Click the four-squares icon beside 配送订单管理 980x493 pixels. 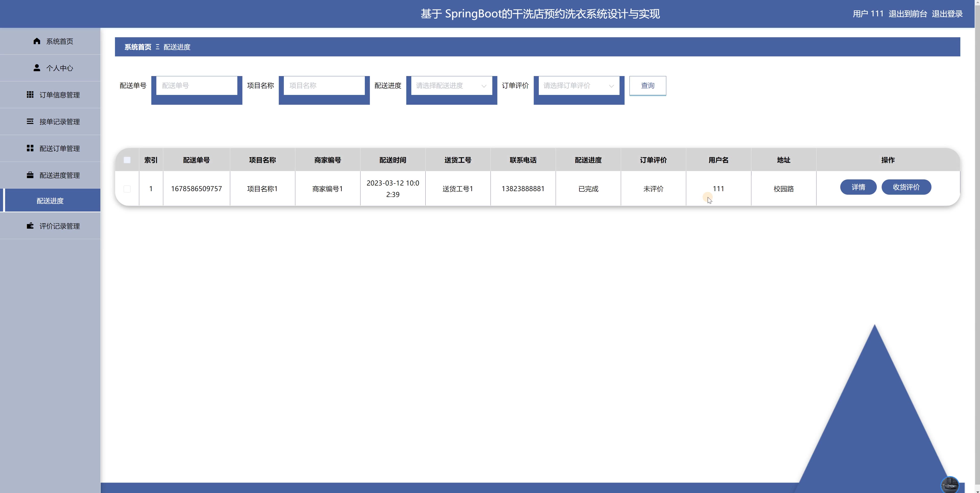point(30,148)
